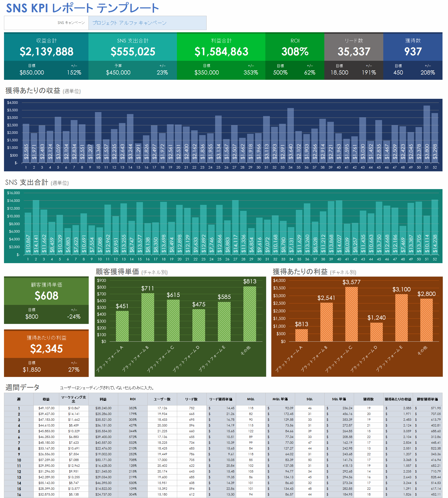Click the ユーザー数 column header
This screenshot has height=498, width=448.
(x=162, y=399)
